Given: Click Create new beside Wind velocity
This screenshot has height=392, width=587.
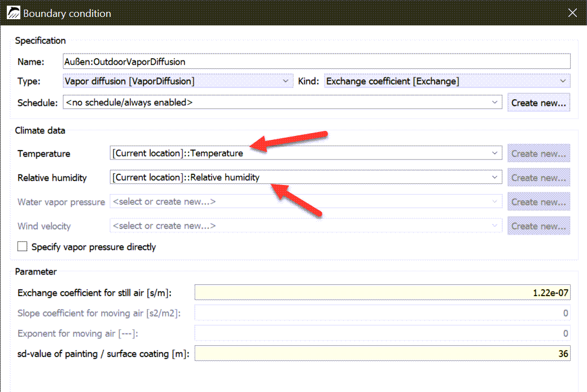Looking at the screenshot, I should pyautogui.click(x=538, y=226).
